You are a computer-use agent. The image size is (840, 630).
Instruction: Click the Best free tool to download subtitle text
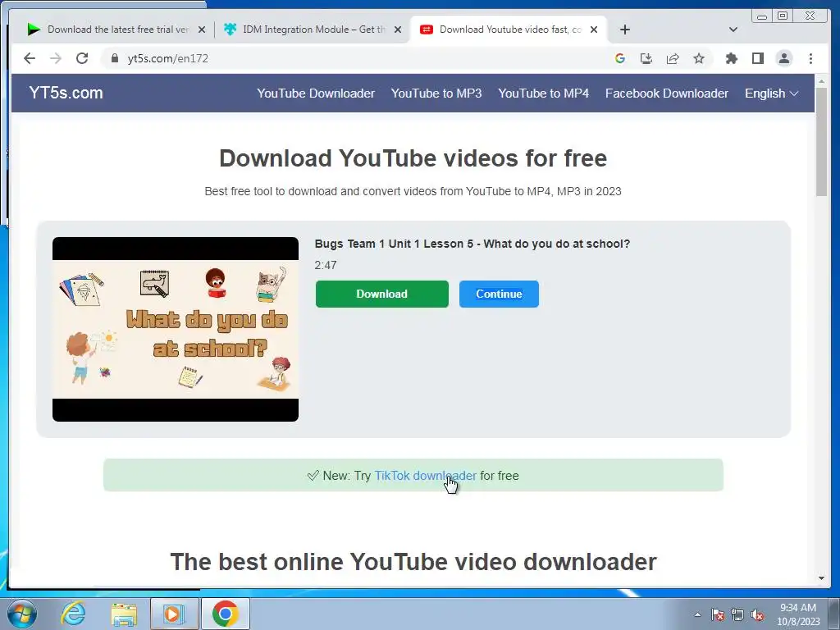point(413,191)
